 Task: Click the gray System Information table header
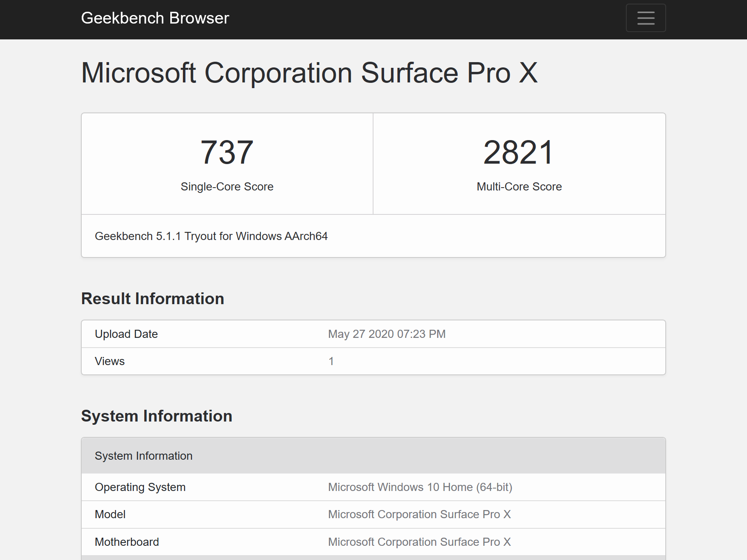373,456
